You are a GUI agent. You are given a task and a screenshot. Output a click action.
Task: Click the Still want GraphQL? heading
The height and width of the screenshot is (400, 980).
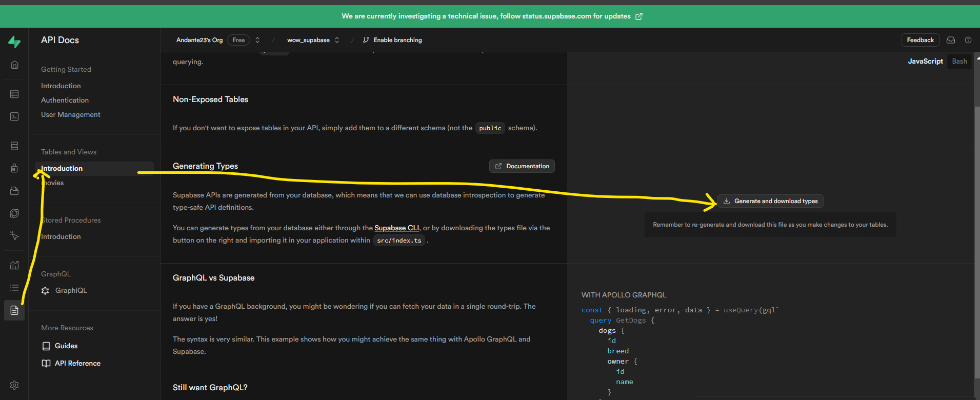pos(210,388)
